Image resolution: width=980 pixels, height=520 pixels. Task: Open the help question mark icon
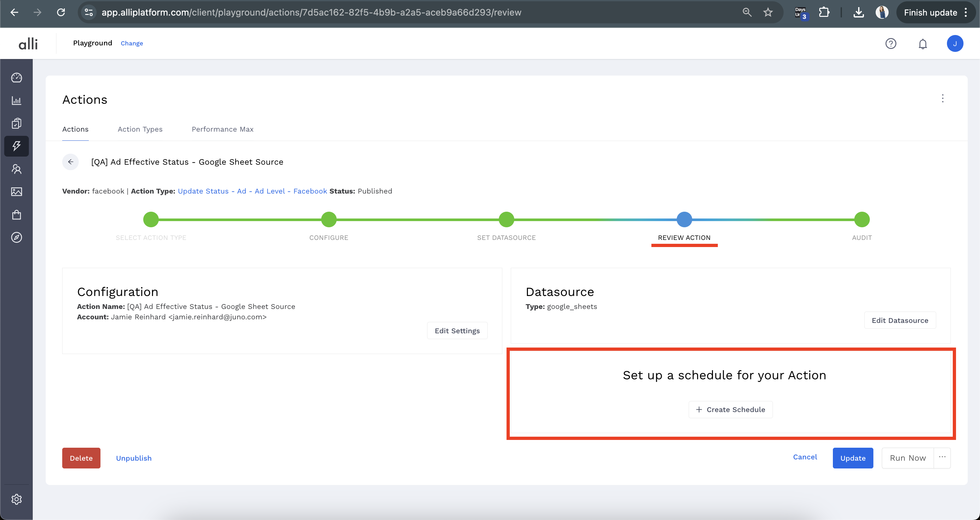891,44
